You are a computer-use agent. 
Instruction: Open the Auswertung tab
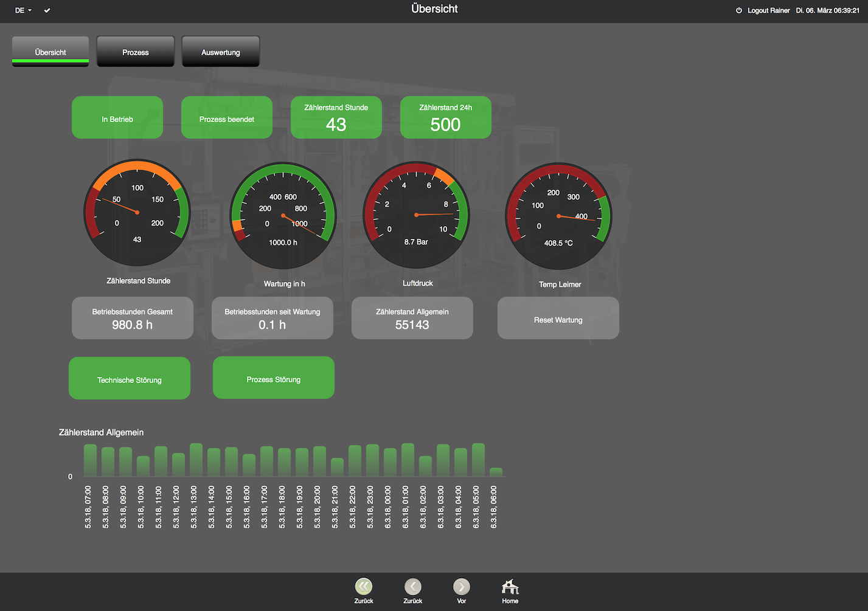(221, 52)
